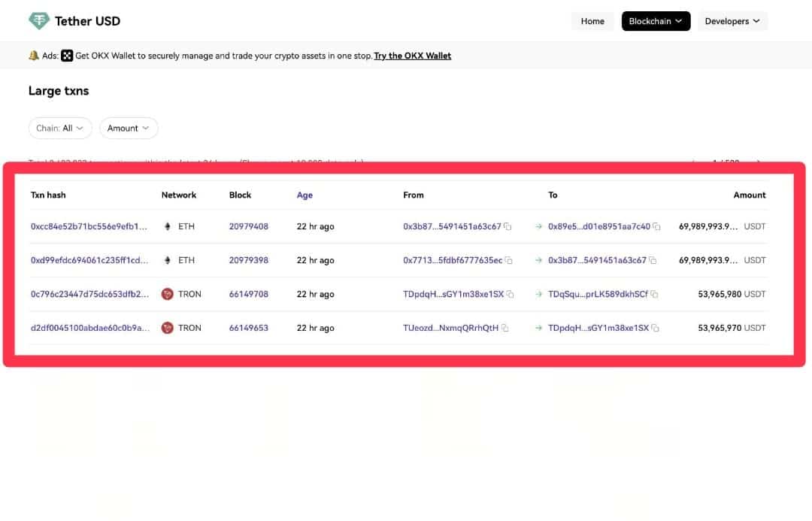Open the Amount filter dropdown
812x521 pixels.
tap(129, 128)
